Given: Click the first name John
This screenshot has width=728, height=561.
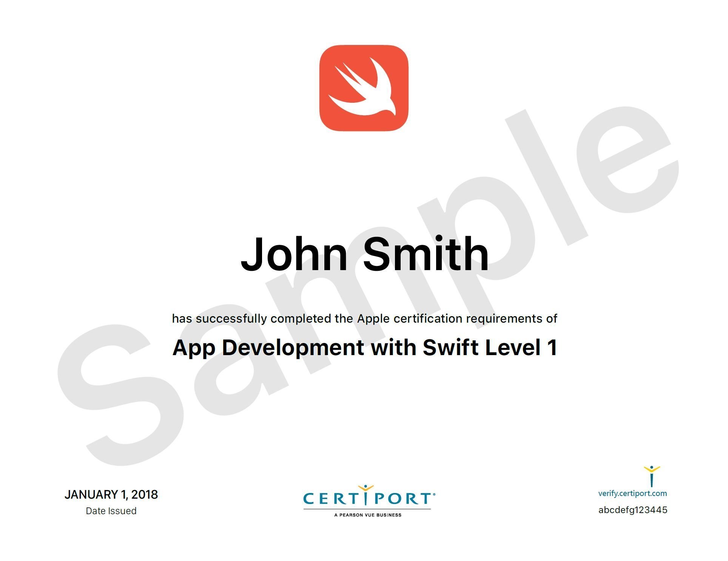Looking at the screenshot, I should [294, 254].
